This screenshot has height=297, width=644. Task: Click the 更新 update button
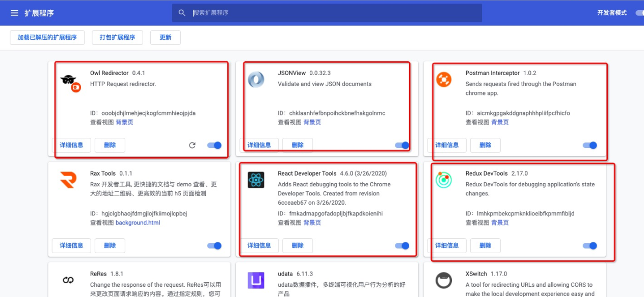coord(166,37)
